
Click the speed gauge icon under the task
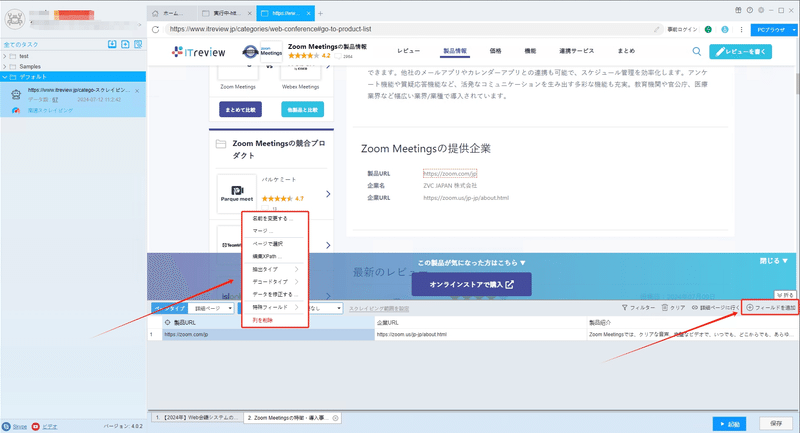click(x=16, y=110)
